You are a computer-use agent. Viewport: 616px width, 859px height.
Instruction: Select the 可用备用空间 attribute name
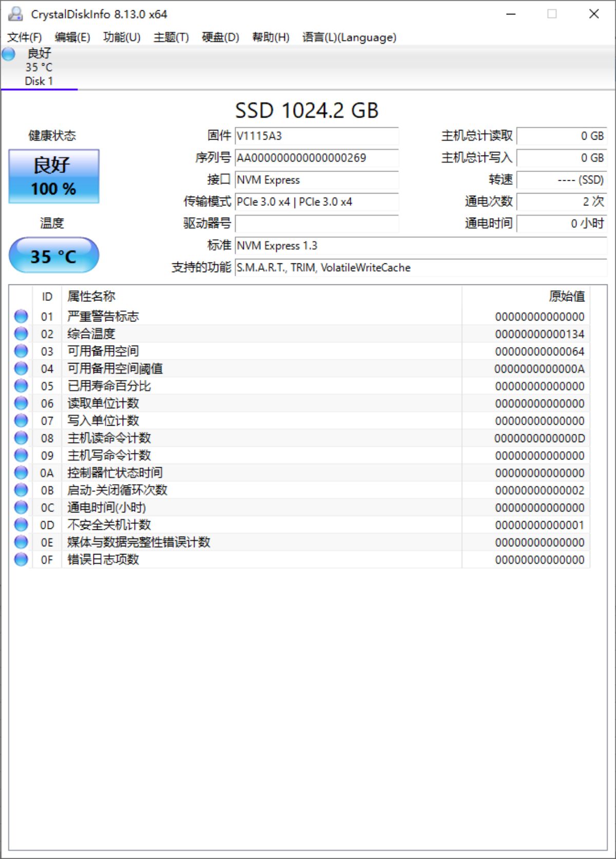[x=103, y=351]
